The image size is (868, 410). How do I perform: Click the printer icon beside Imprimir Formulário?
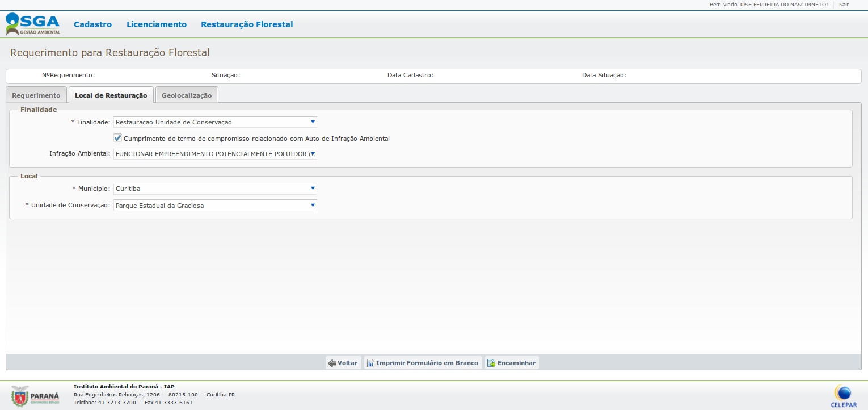click(x=370, y=363)
